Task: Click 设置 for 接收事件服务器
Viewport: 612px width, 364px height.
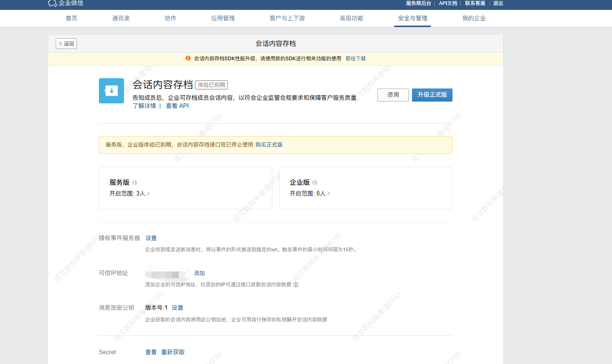Action: pos(151,238)
